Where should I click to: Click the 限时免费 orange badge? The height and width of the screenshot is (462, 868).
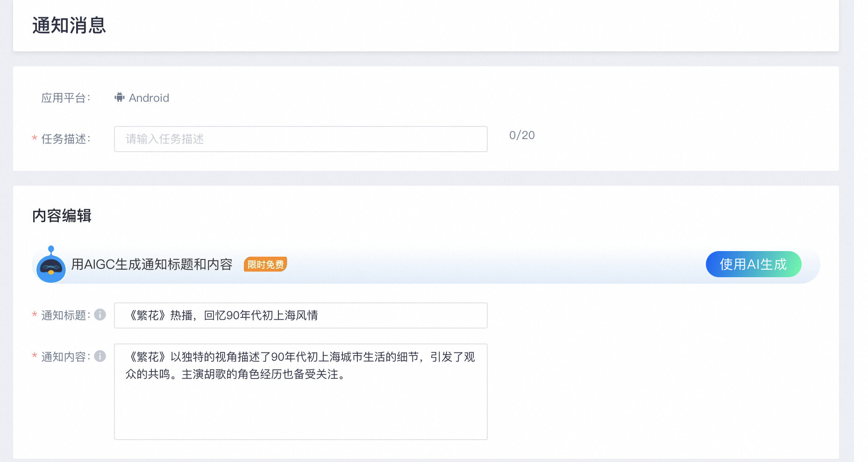coord(265,265)
